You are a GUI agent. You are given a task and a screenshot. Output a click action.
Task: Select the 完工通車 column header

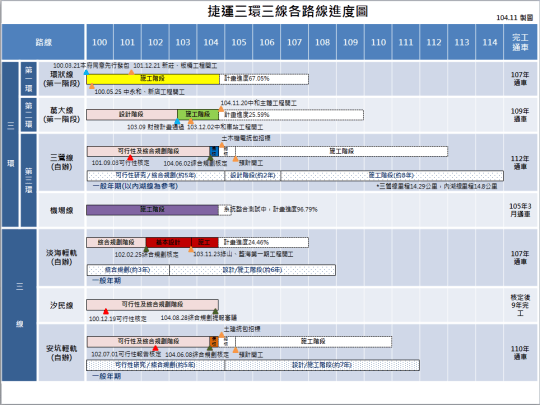[520, 42]
